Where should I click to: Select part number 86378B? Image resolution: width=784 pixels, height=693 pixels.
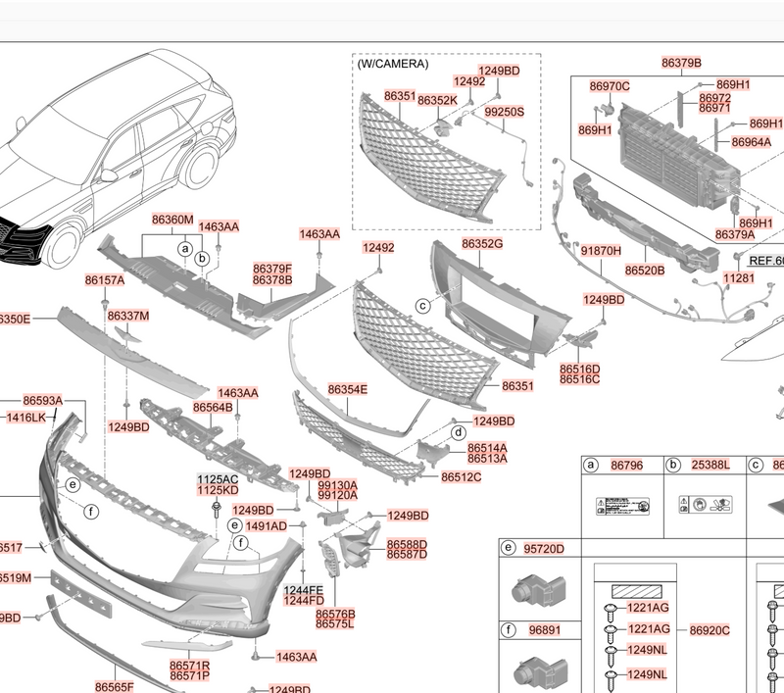coord(272,280)
